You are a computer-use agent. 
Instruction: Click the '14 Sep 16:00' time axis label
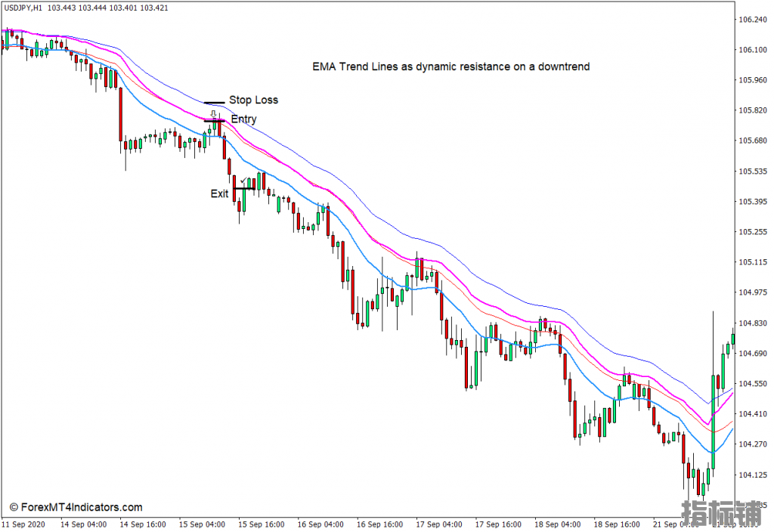click(143, 524)
